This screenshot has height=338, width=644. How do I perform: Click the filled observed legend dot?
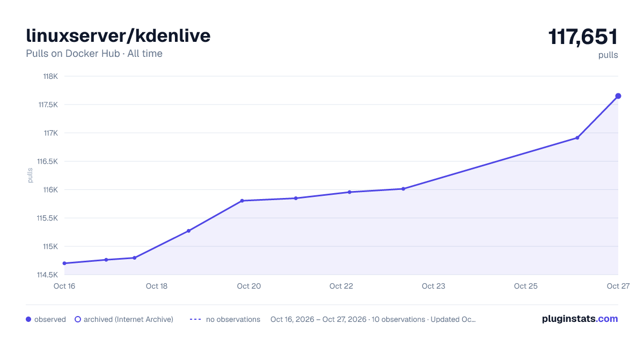pyautogui.click(x=28, y=319)
